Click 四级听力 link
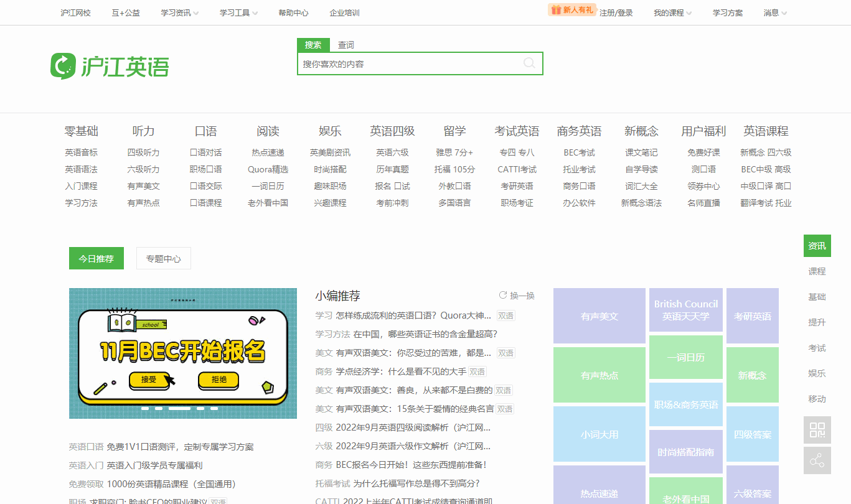This screenshot has height=504, width=851. (144, 152)
